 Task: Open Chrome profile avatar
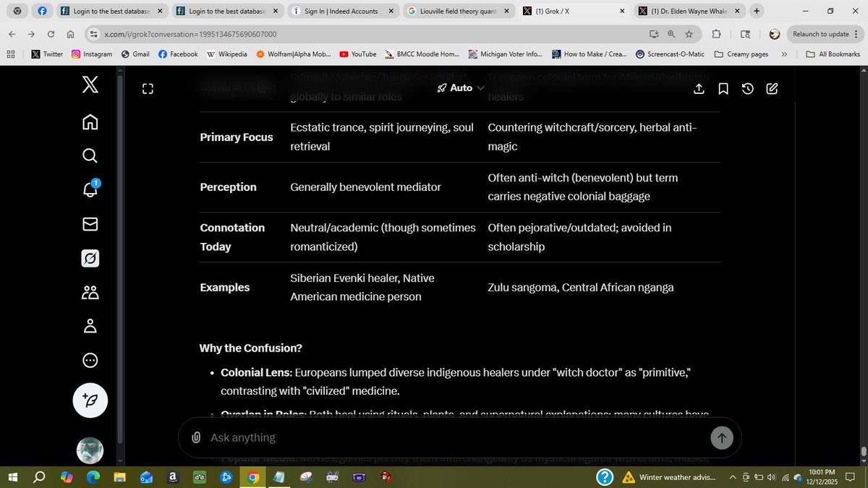[774, 34]
